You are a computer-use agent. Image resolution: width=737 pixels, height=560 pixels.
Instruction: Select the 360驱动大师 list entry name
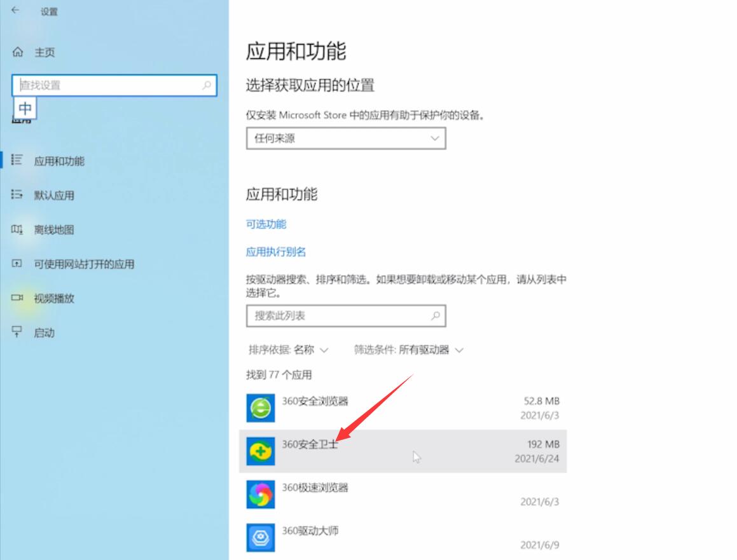(310, 531)
